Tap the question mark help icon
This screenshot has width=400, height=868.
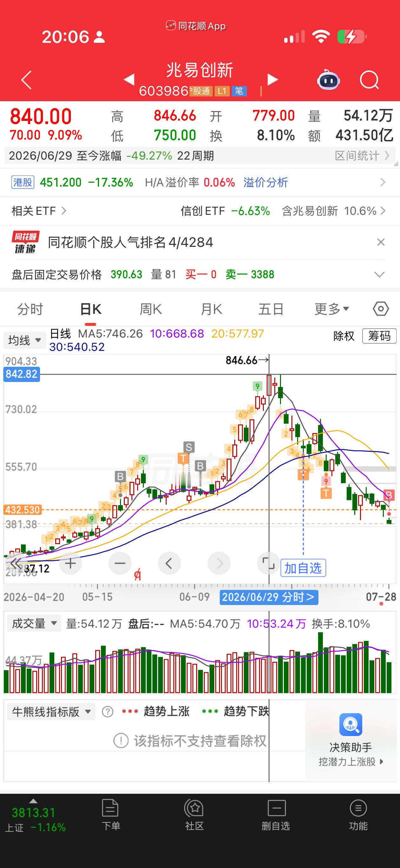(x=108, y=712)
